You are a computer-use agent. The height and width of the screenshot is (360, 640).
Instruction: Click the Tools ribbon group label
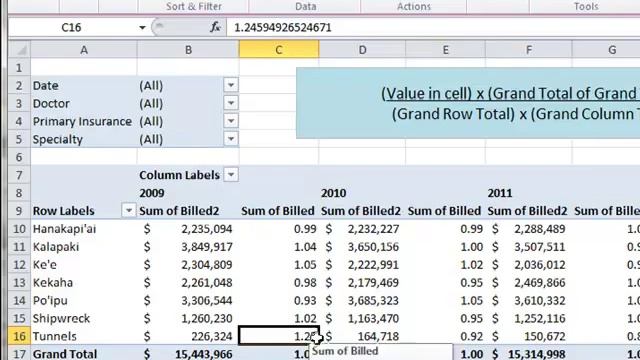pos(586,7)
